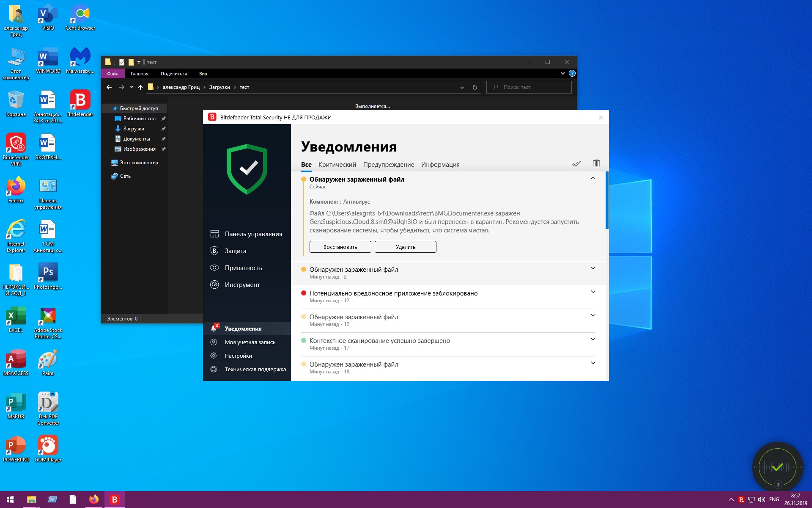
Task: Open Dashboard (Панель управления) in sidebar
Action: click(253, 234)
